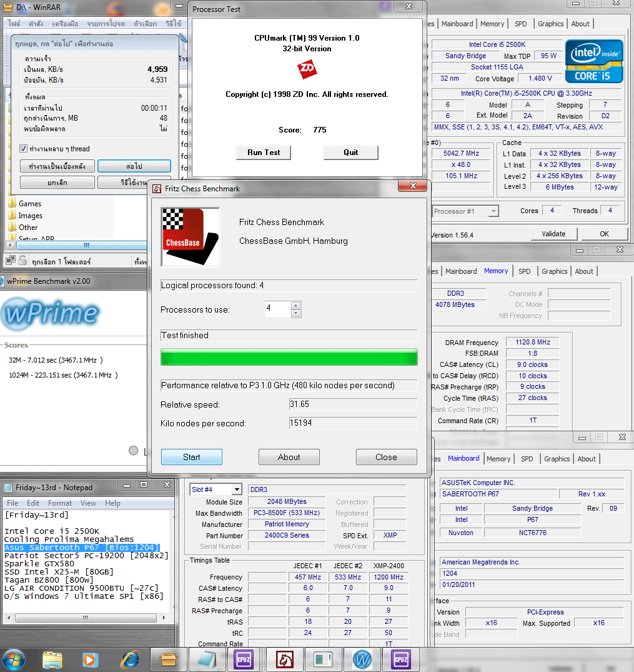Open Windows Explorer from taskbar
This screenshot has width=634, height=672.
click(52, 660)
